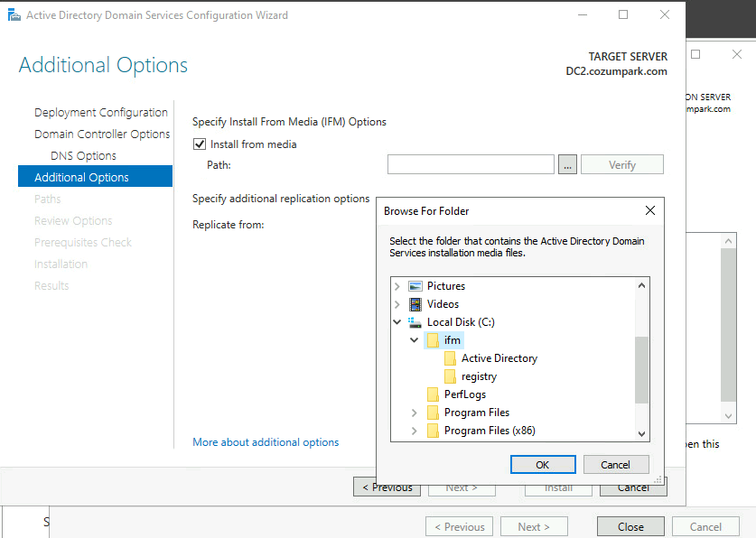Close the background window behind the wizard
The width and height of the screenshot is (756, 538).
click(x=737, y=54)
